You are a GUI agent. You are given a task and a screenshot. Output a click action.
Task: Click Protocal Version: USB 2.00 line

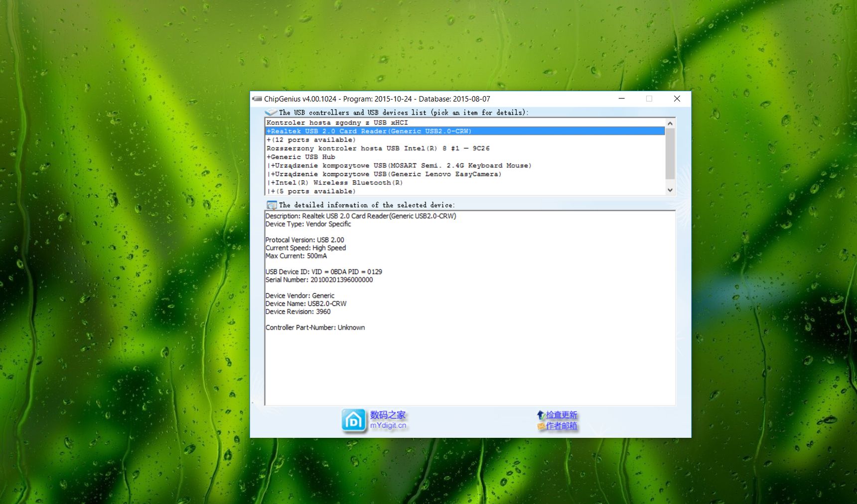(x=304, y=240)
